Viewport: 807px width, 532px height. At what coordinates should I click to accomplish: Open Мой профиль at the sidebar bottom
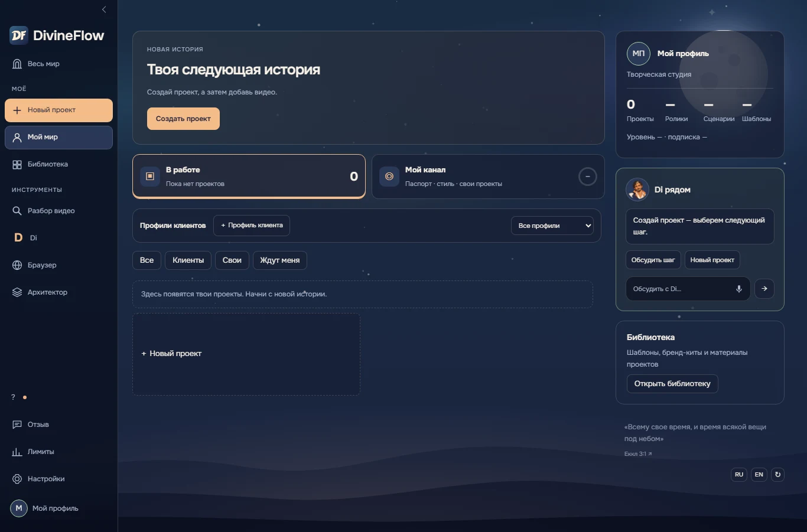tap(58, 508)
